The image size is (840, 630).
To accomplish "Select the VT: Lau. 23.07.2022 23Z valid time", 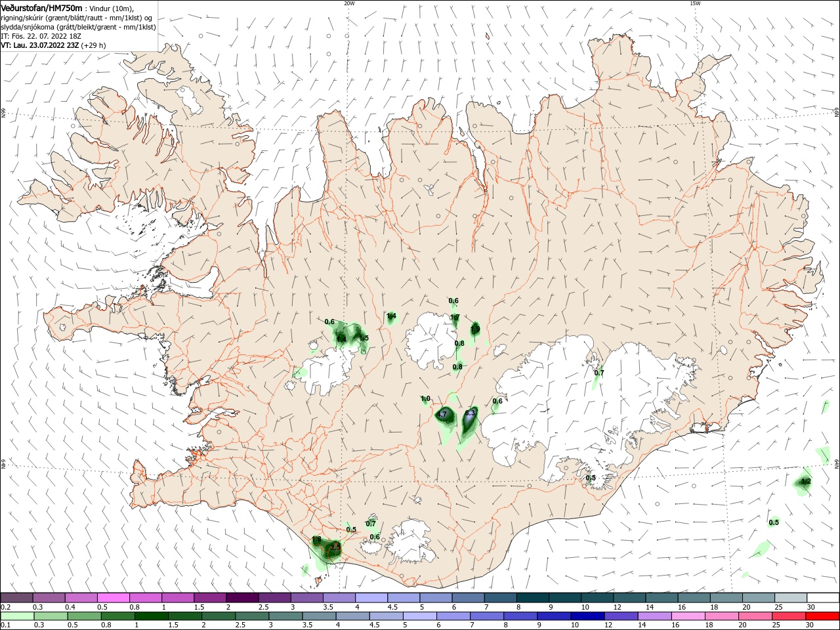I will coord(53,45).
